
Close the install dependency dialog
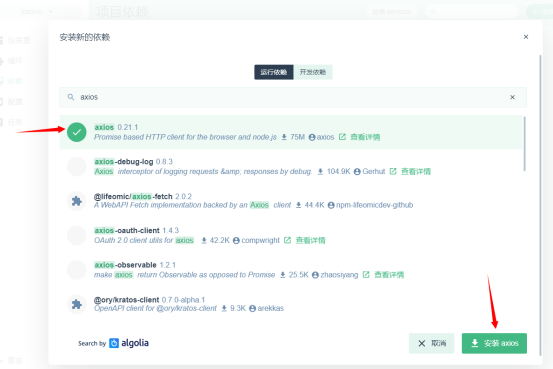525,37
